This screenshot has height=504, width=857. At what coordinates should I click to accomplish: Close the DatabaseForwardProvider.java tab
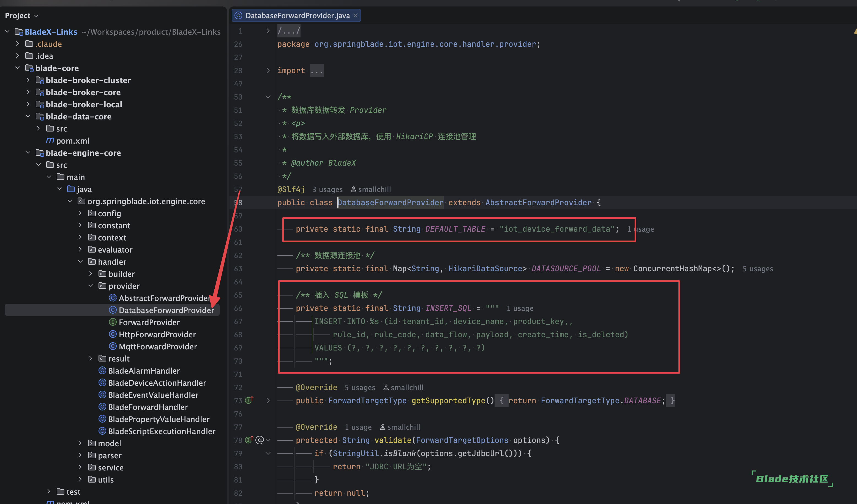click(x=355, y=16)
